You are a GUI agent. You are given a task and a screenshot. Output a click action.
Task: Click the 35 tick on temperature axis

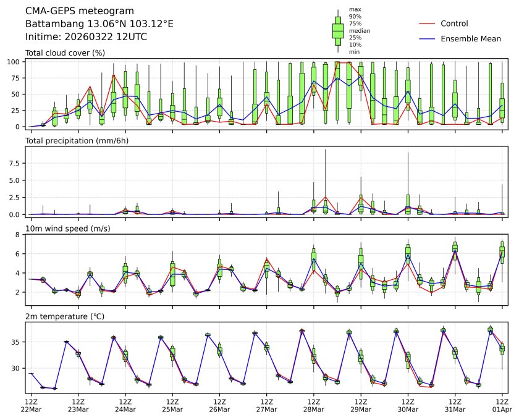[19, 342]
